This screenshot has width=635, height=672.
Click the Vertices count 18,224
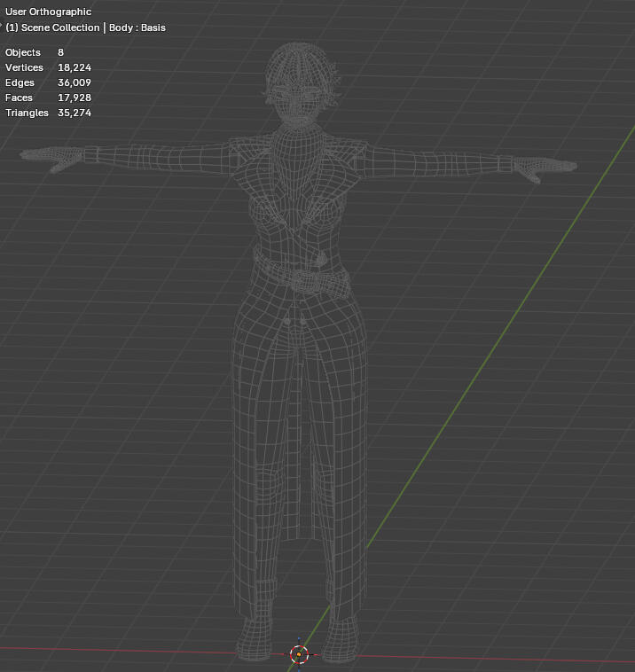pos(74,67)
